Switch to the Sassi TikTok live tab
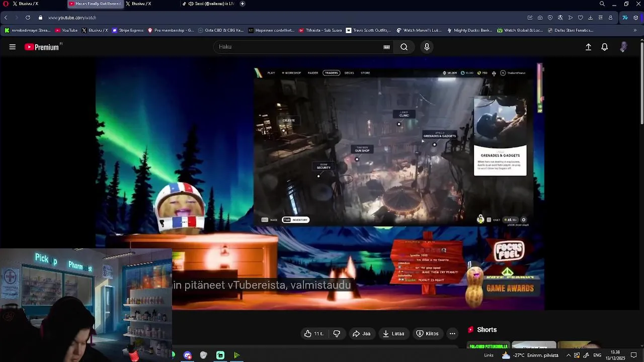Image resolution: width=644 pixels, height=362 pixels. tap(208, 4)
